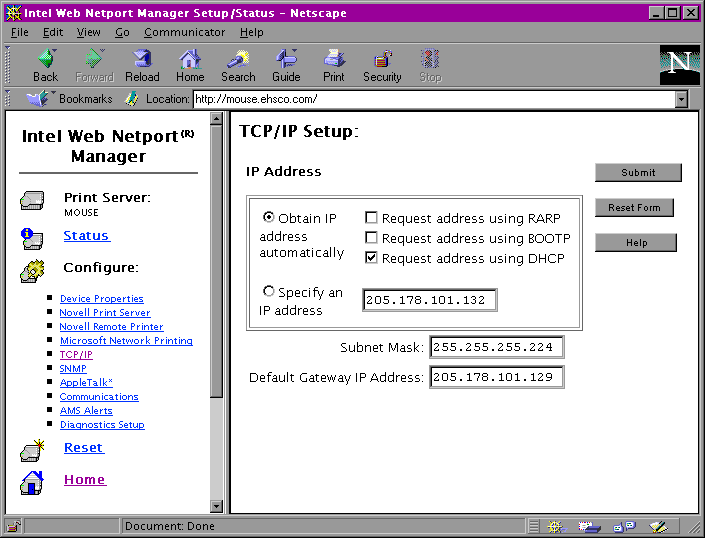Expand the Location URL dropdown
This screenshot has width=705, height=538.
(681, 99)
